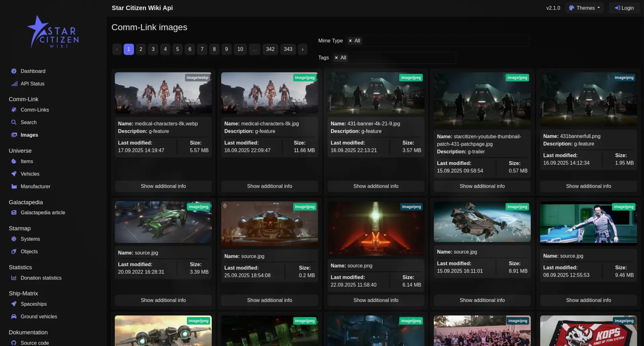Jump to page 342 of images

[x=270, y=49]
